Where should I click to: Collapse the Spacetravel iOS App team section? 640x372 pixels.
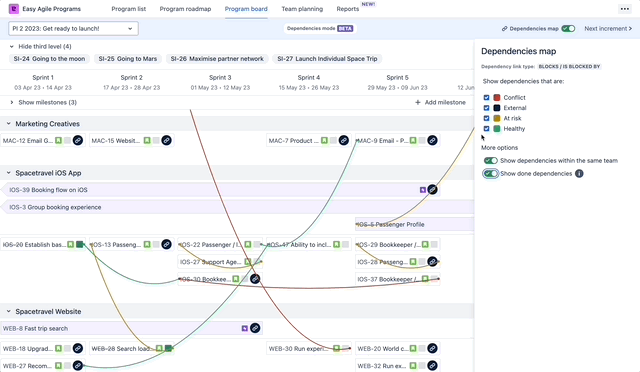tap(9, 173)
